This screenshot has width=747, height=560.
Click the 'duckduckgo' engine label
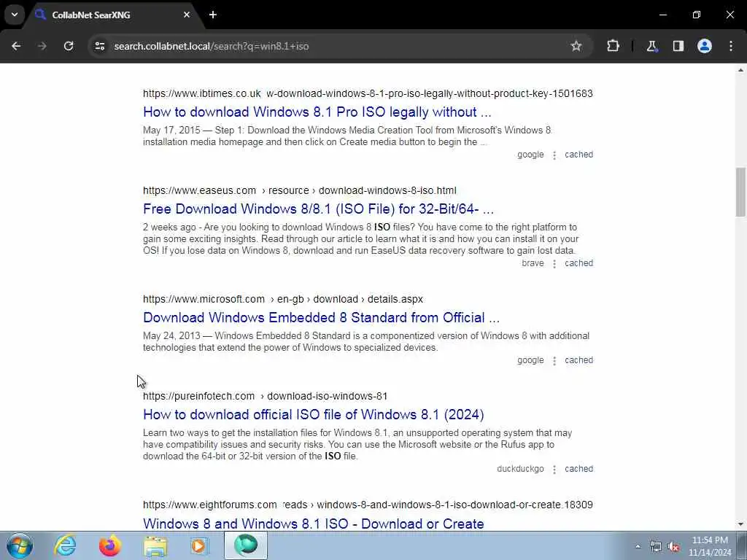(520, 469)
